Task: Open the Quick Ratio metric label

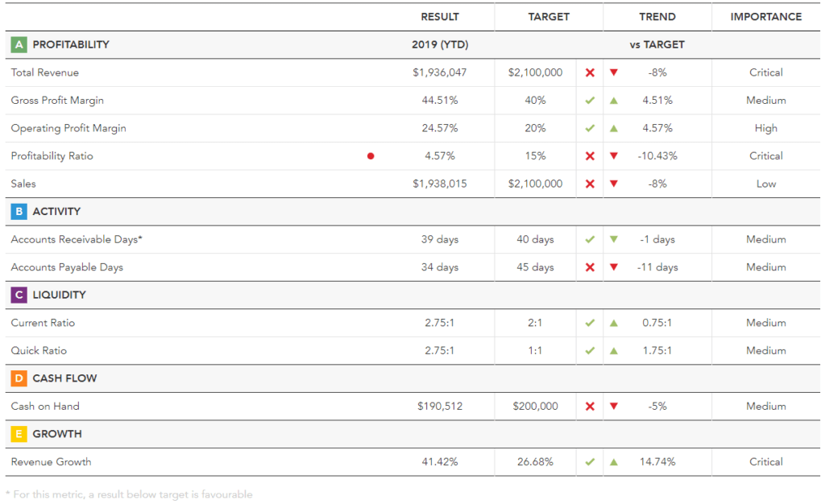Action: coord(39,351)
